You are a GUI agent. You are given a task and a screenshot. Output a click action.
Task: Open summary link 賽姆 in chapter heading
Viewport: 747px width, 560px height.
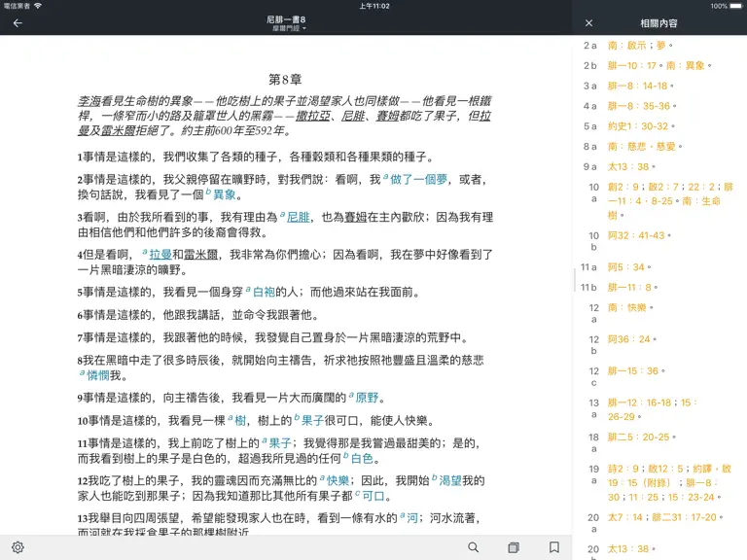tap(388, 116)
